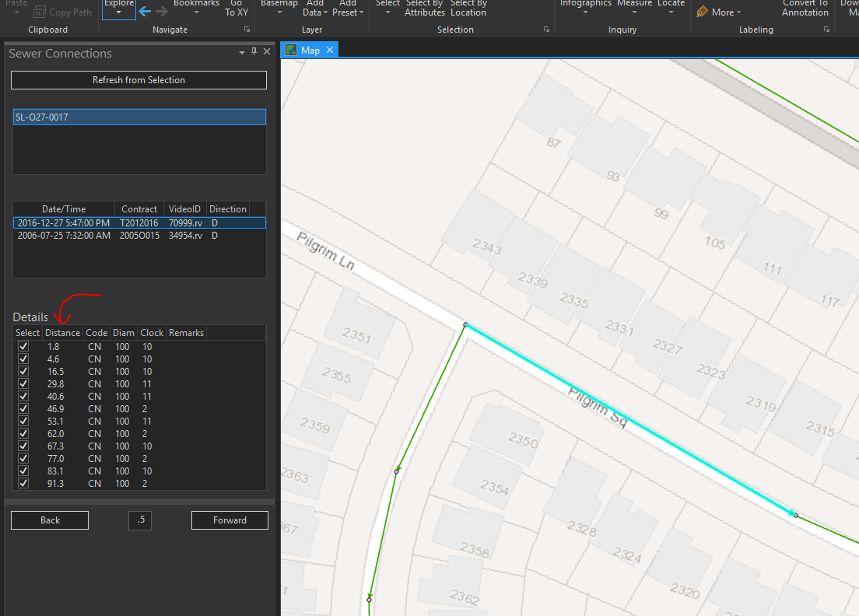Image resolution: width=859 pixels, height=616 pixels.
Task: Click Convert To Annotation tool
Action: click(805, 8)
